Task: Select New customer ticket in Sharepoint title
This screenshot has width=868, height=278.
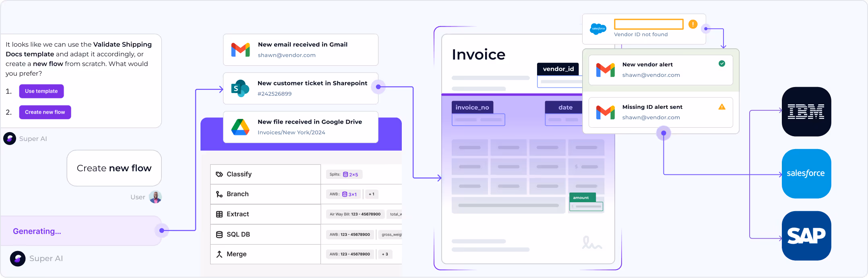Action: pyautogui.click(x=312, y=83)
